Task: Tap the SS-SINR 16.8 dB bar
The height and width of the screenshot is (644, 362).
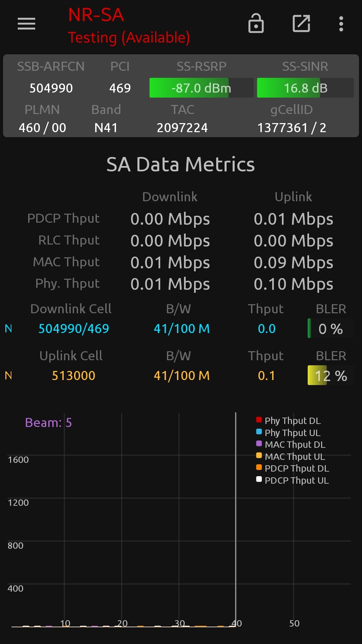Action: click(x=305, y=88)
